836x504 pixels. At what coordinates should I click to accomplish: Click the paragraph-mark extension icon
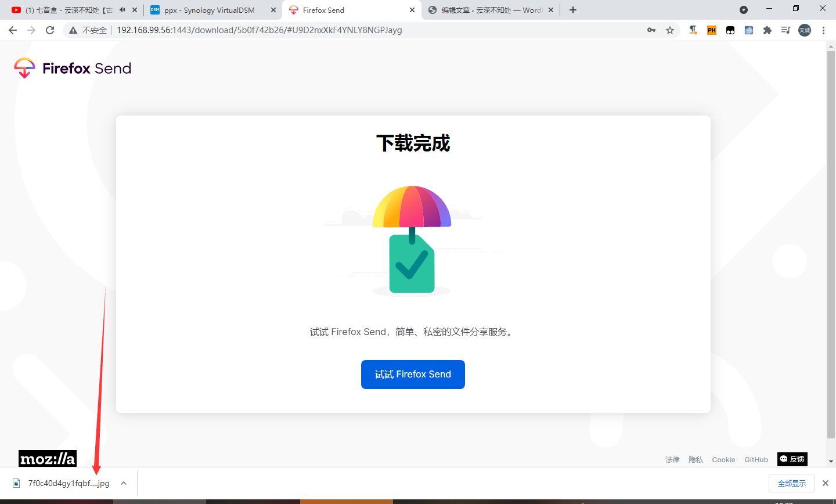[693, 30]
